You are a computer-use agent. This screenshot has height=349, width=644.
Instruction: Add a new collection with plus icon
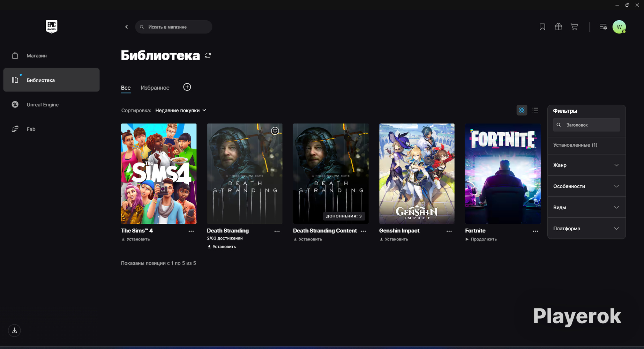click(x=187, y=87)
